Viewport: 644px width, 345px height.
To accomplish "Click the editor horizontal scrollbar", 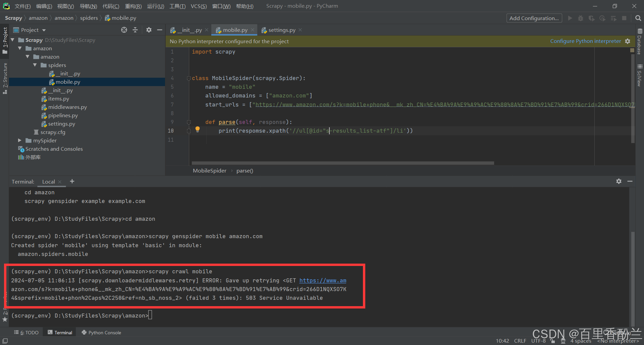I will (x=343, y=163).
